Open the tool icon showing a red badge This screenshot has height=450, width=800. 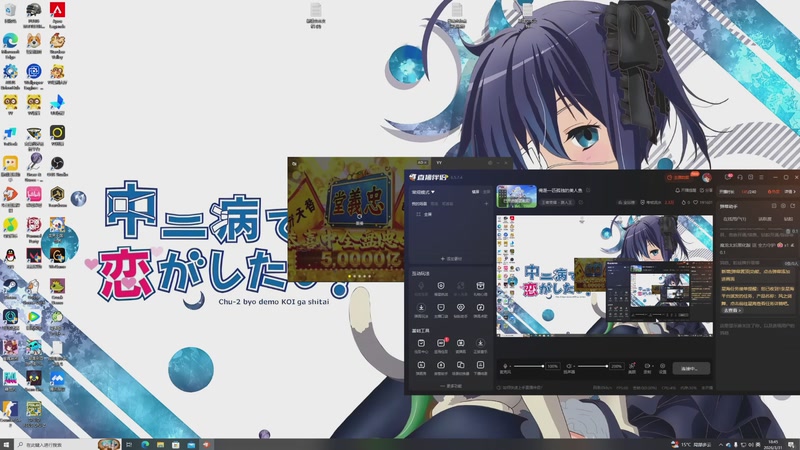[441, 343]
